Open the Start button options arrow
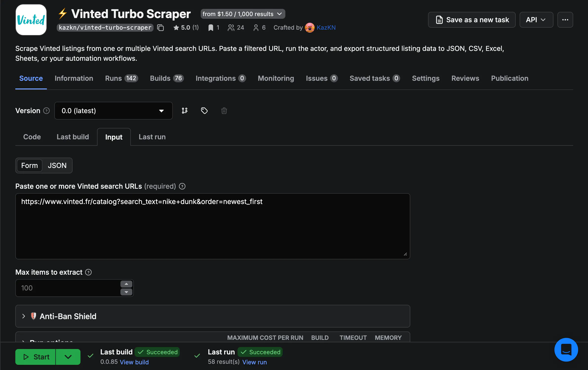Viewport: 588px width, 370px height. [68, 357]
